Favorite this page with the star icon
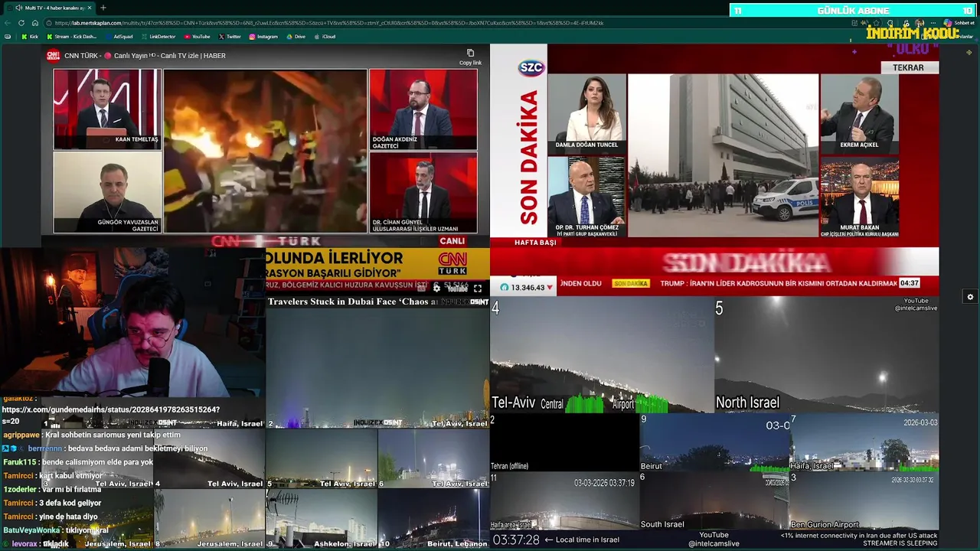Viewport: 980px width, 551px height. [877, 23]
